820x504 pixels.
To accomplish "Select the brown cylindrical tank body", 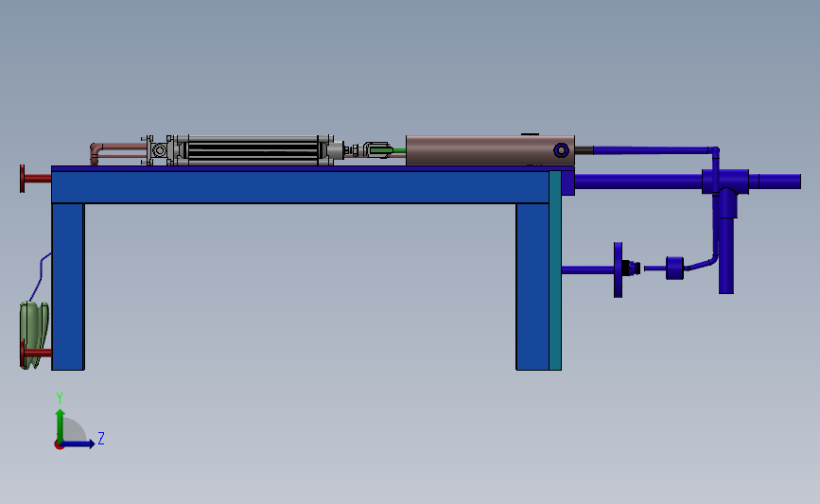I will (490, 150).
